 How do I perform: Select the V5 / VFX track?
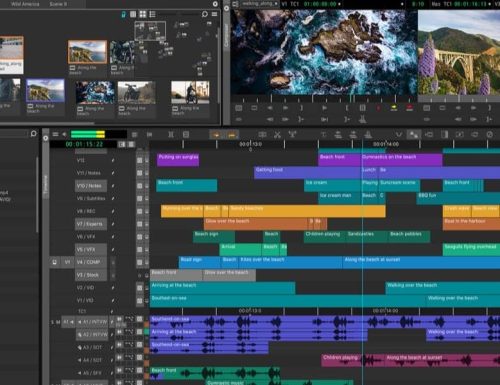click(91, 249)
